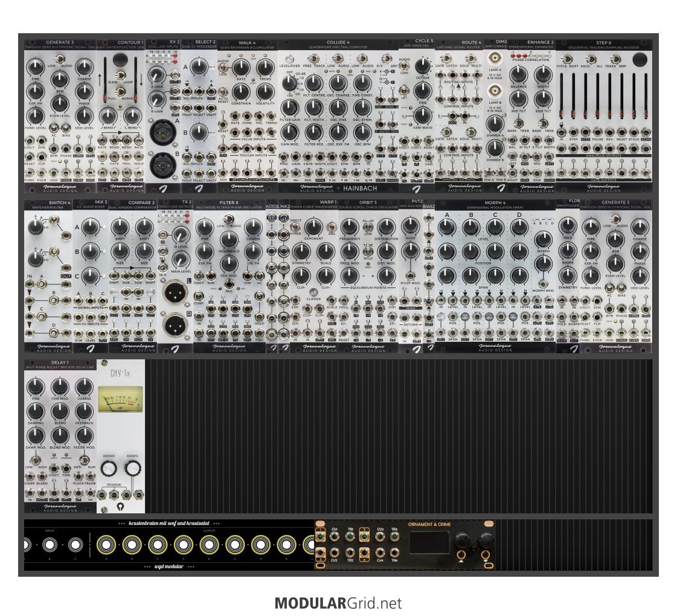Image resolution: width=677 pixels, height=616 pixels.
Task: Flip the LOW/AUDIO switch on Generate 3
Action: coord(60,58)
